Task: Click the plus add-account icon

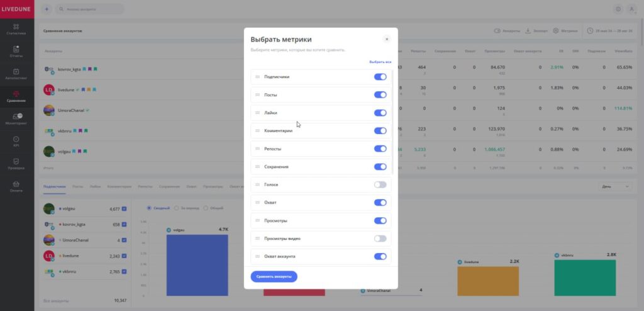Action: click(x=47, y=9)
